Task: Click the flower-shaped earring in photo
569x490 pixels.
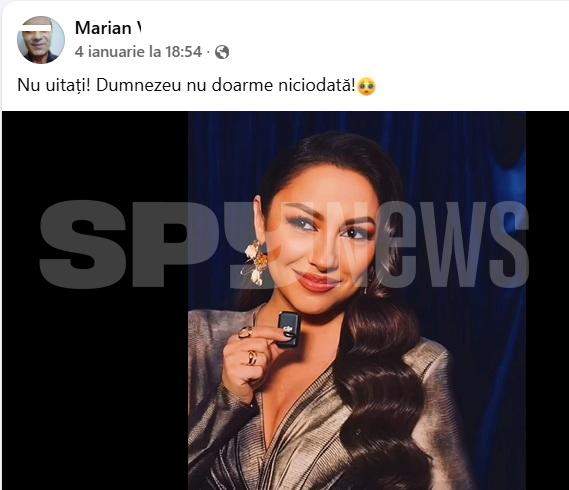Action: coord(256,263)
